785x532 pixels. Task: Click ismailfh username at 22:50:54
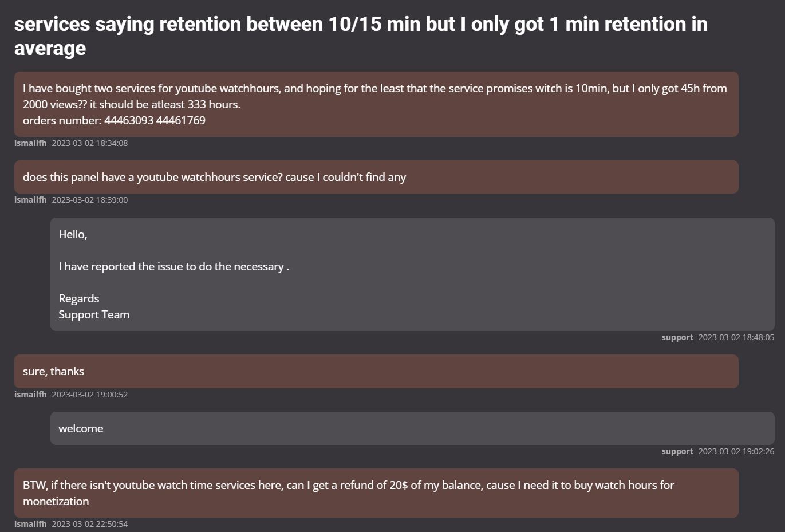[x=30, y=524]
